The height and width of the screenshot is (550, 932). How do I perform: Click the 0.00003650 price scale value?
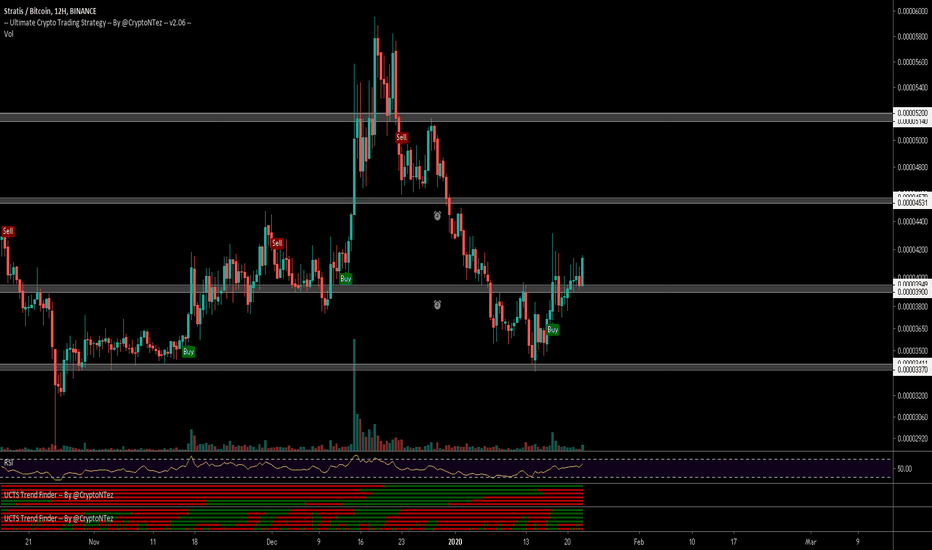tap(912, 328)
